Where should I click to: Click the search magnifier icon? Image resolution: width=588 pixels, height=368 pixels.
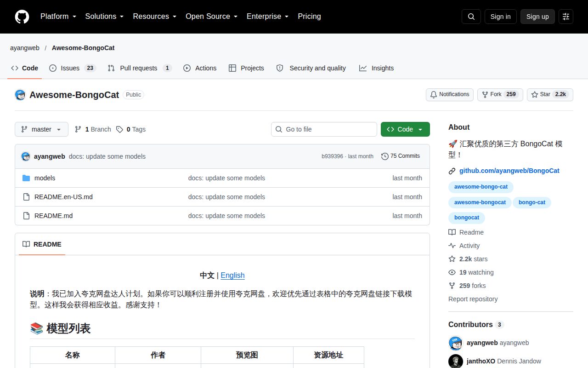click(471, 17)
